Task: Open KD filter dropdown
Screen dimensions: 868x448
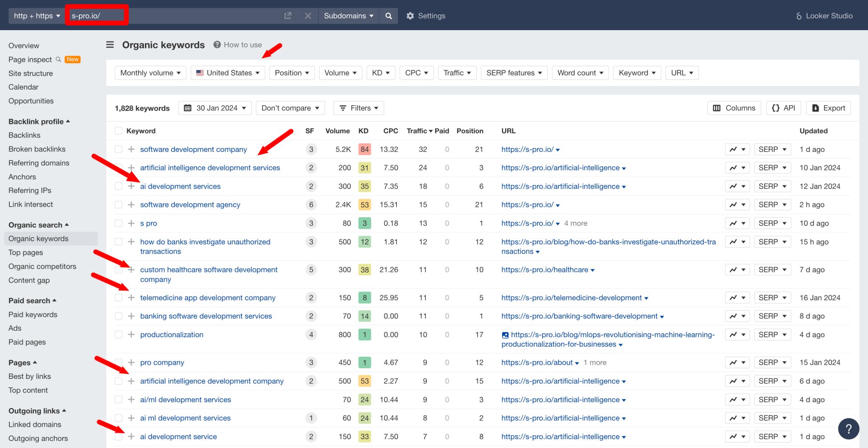Action: pos(381,73)
